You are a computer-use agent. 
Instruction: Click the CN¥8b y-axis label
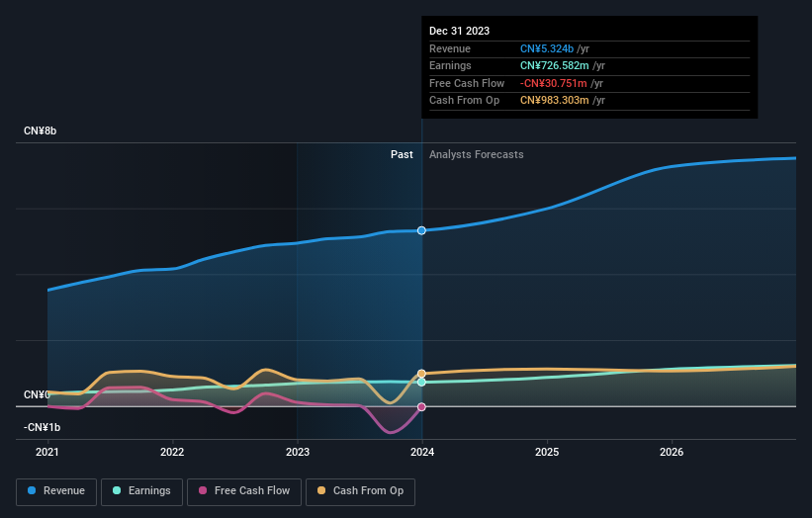click(x=40, y=130)
